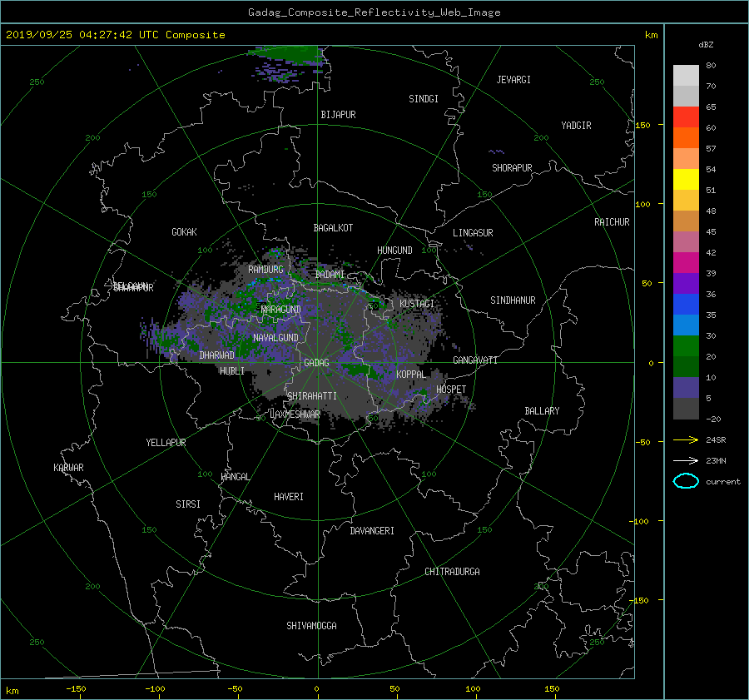Click the LAXMESHWAR city label

(295, 415)
